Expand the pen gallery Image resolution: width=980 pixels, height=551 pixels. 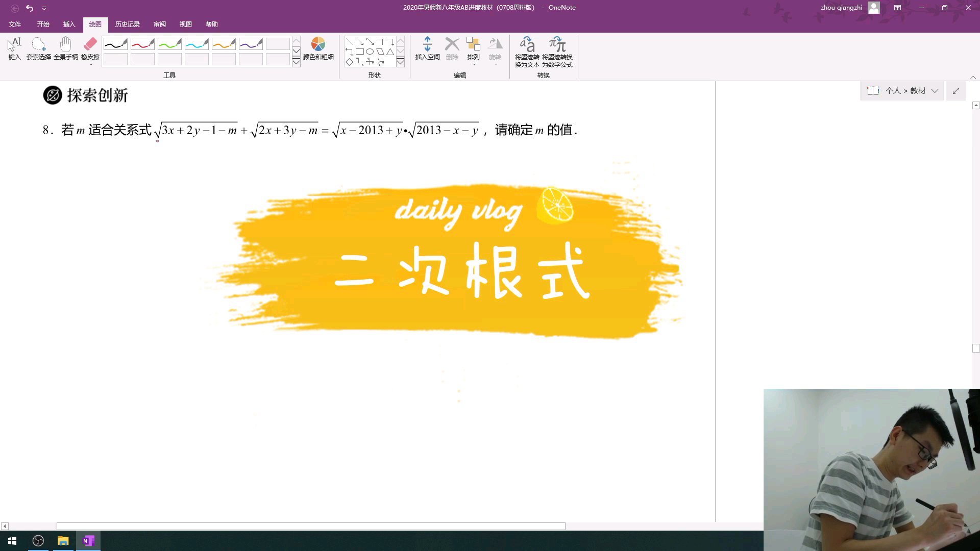296,62
